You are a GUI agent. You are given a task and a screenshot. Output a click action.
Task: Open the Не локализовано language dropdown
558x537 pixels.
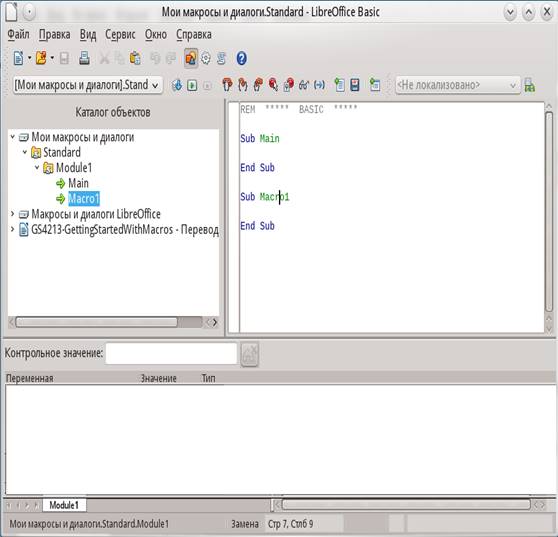458,85
